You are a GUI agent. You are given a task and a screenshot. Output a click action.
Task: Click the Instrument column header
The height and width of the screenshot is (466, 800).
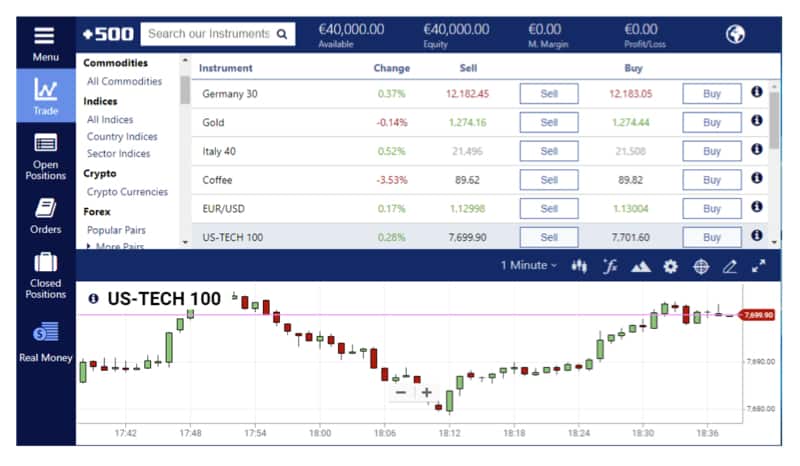point(226,68)
